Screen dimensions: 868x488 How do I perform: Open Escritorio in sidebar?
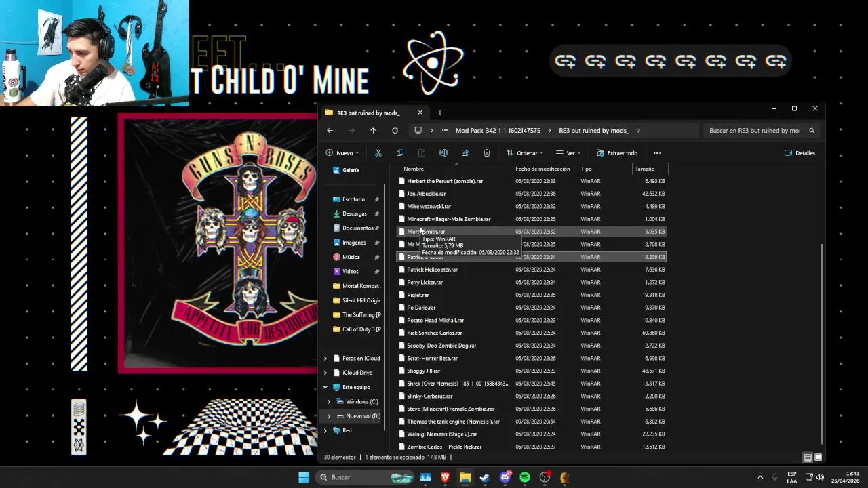353,199
